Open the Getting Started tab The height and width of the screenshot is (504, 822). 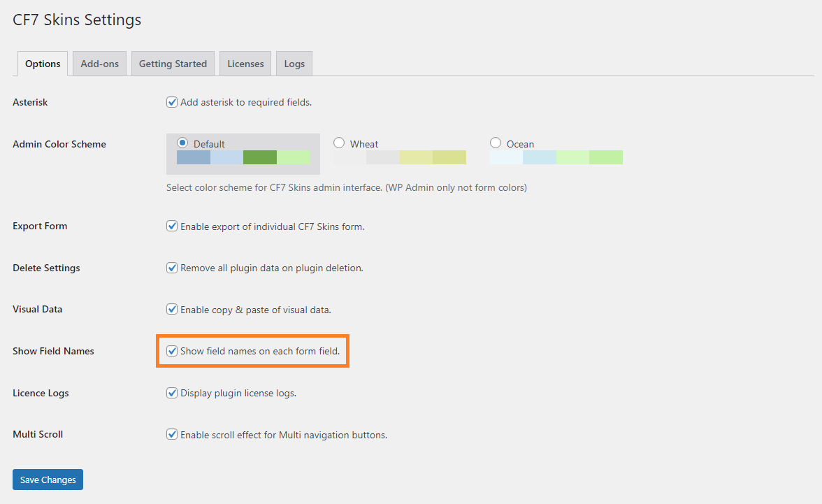[x=173, y=64]
